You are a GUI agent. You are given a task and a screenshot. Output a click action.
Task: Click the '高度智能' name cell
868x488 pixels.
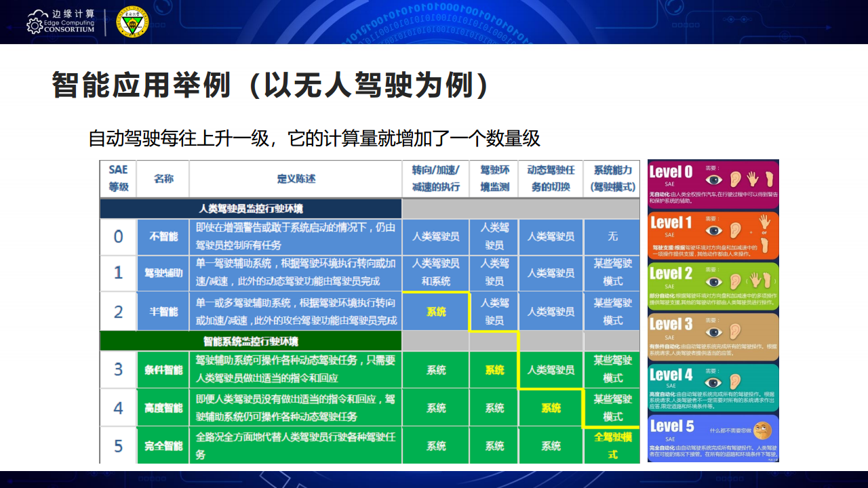[x=163, y=407]
